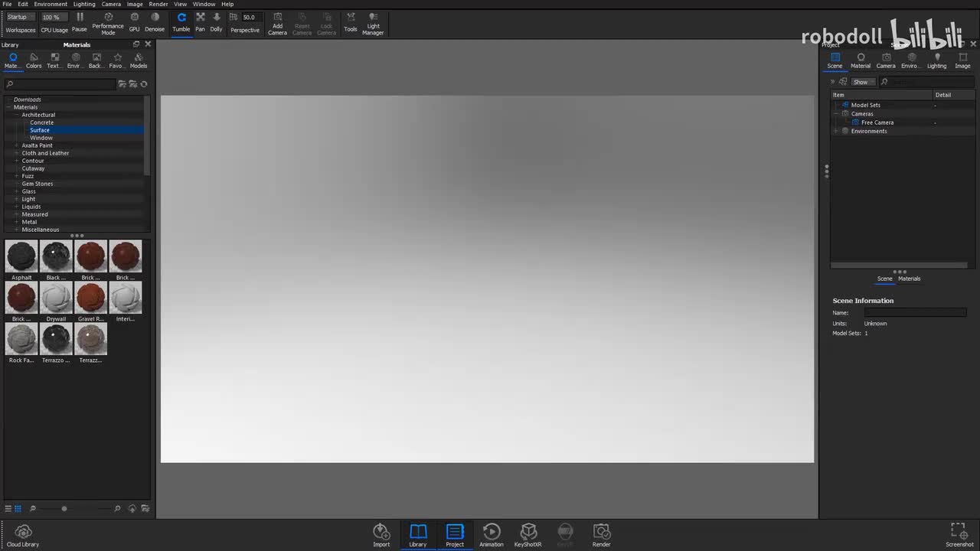Take a Screenshot of the view
980x551 pixels.
click(959, 535)
